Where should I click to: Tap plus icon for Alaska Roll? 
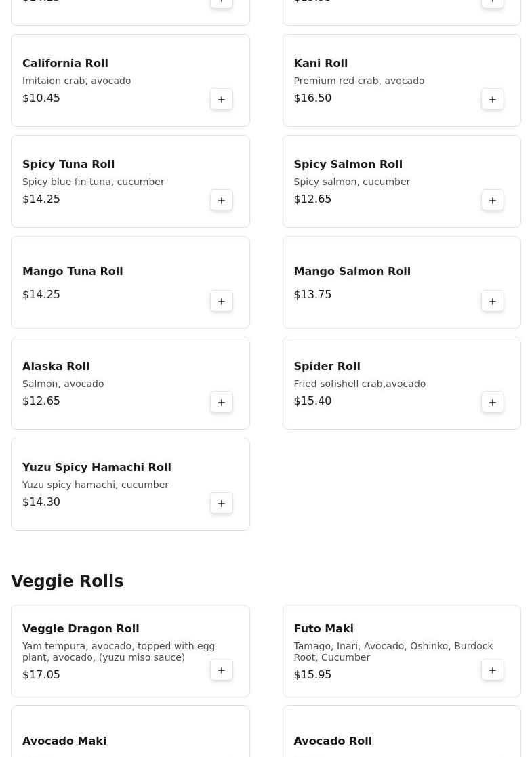222,403
